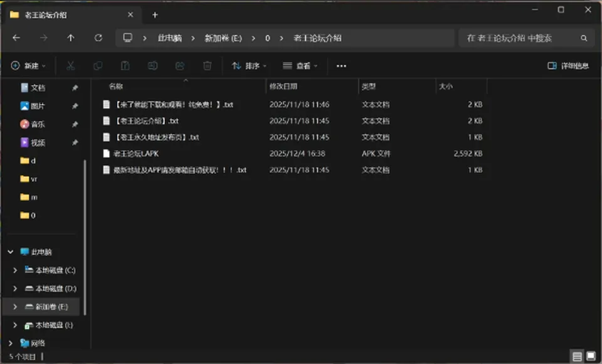
Task: Click 此电脑 in the address breadcrumb
Action: pyautogui.click(x=170, y=38)
